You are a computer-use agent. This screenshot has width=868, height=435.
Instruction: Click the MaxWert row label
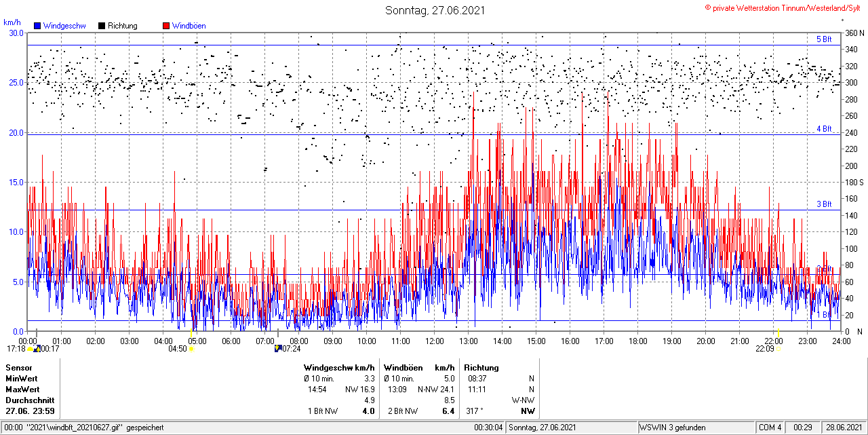pyautogui.click(x=22, y=390)
